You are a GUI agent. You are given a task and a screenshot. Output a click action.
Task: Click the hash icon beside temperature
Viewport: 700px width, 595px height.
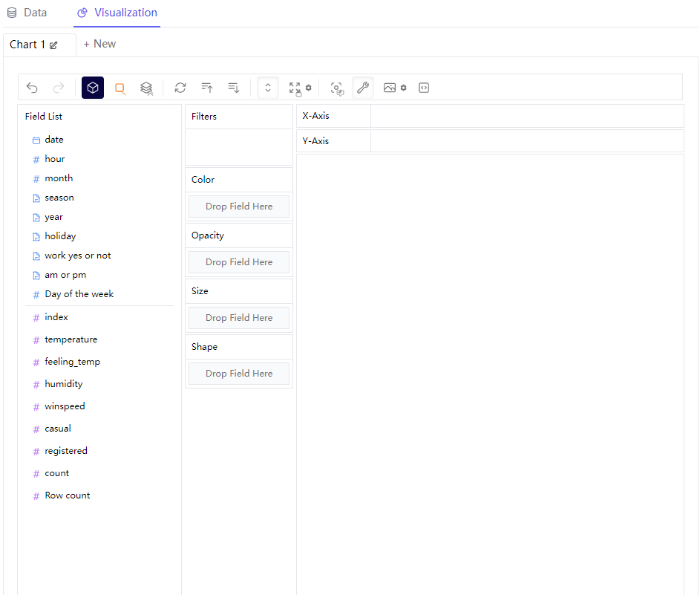[x=36, y=340]
